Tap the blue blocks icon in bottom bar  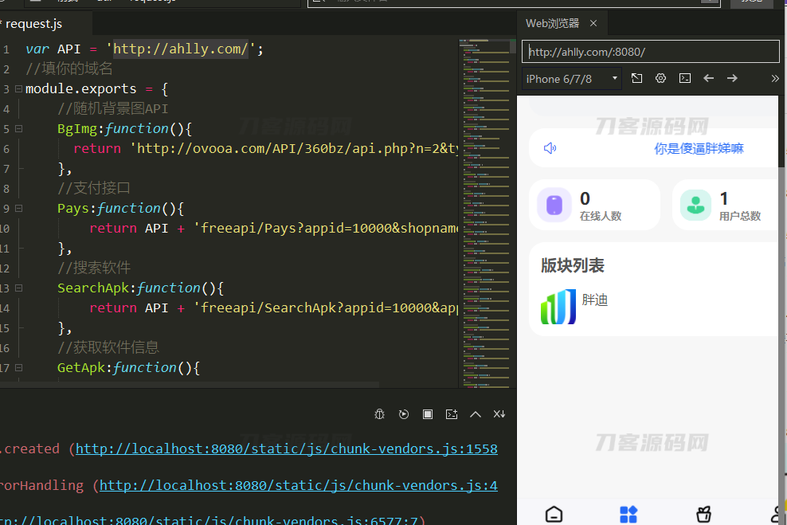[628, 514]
